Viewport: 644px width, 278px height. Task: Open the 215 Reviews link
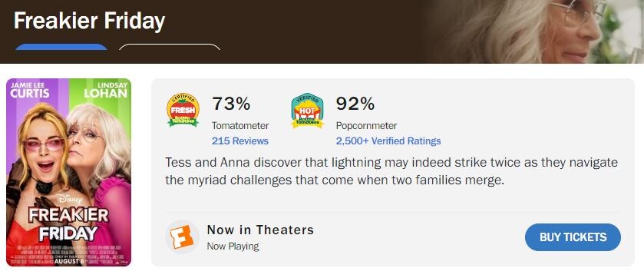(x=239, y=141)
